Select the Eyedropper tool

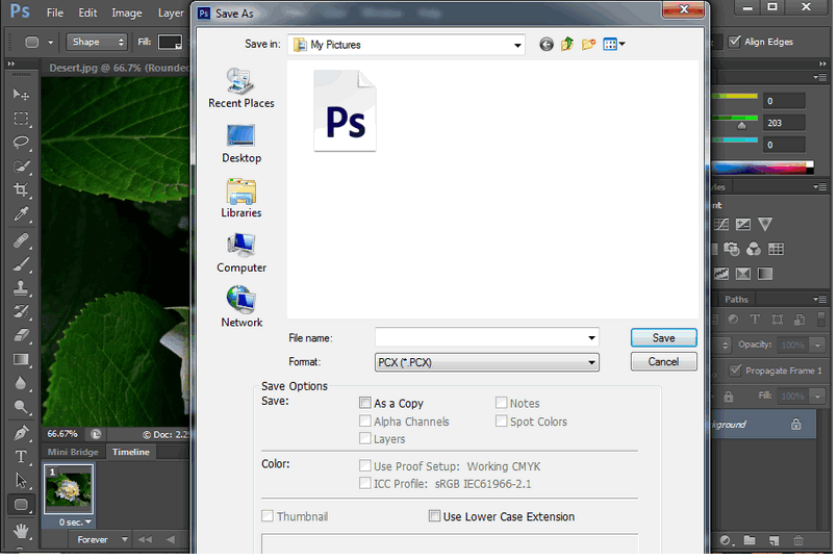point(21,214)
